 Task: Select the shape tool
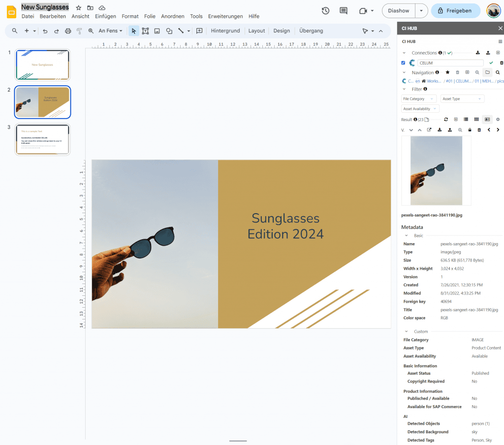169,31
